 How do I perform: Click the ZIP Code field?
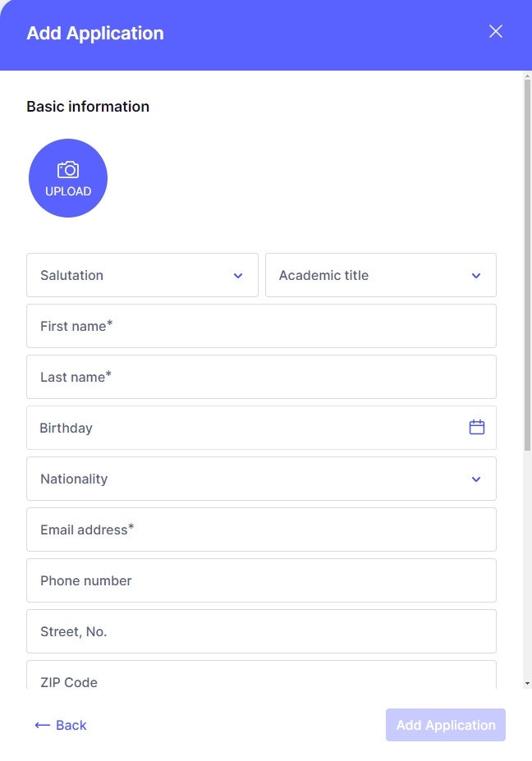[x=261, y=678]
